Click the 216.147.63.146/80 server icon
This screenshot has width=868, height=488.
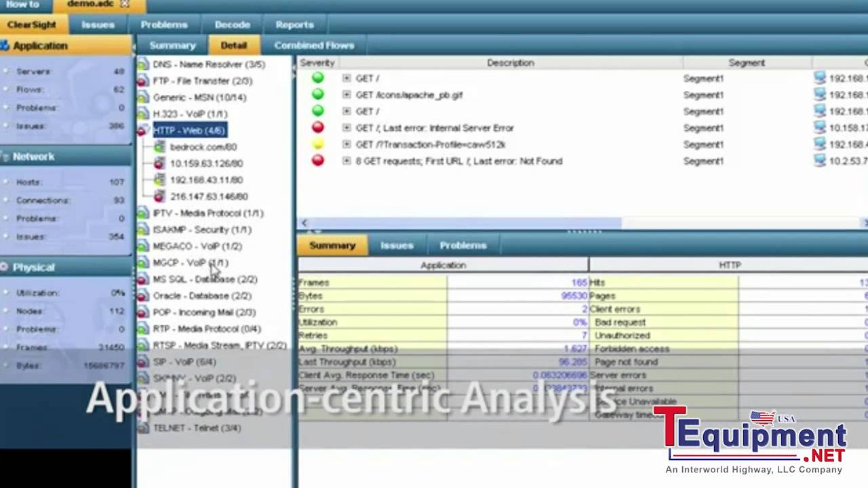(x=159, y=197)
